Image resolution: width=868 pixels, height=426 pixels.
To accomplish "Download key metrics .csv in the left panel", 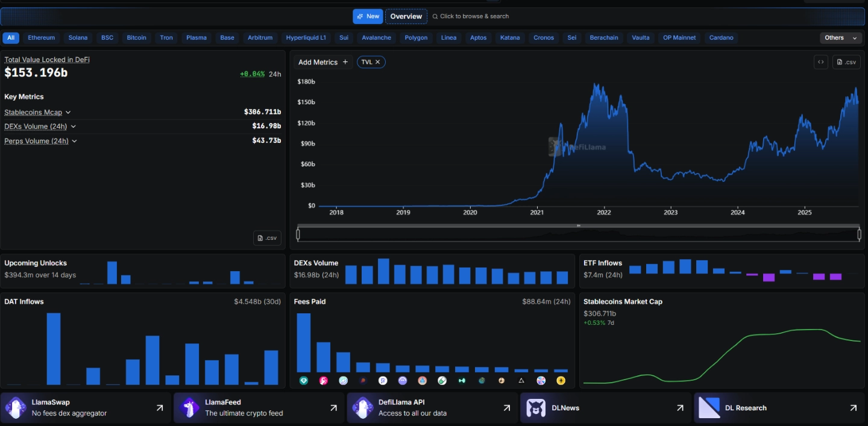I will [267, 238].
